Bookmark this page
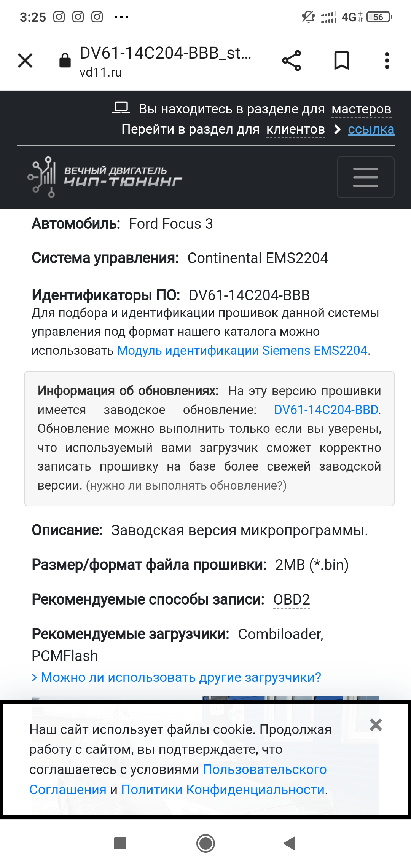The height and width of the screenshot is (868, 411). pos(341,61)
